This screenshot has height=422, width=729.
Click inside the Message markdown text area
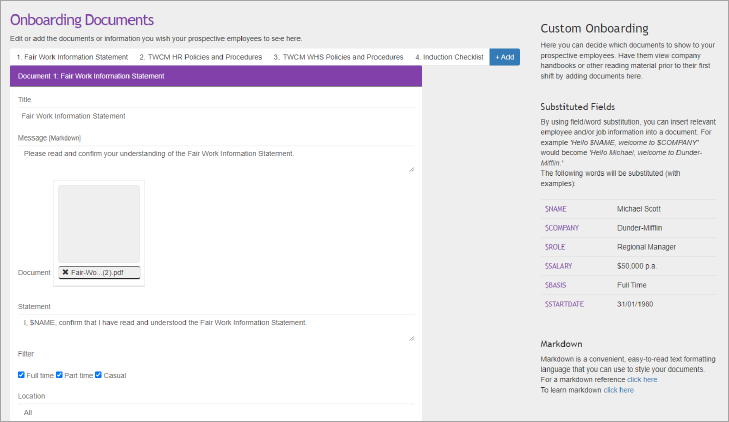(x=215, y=158)
